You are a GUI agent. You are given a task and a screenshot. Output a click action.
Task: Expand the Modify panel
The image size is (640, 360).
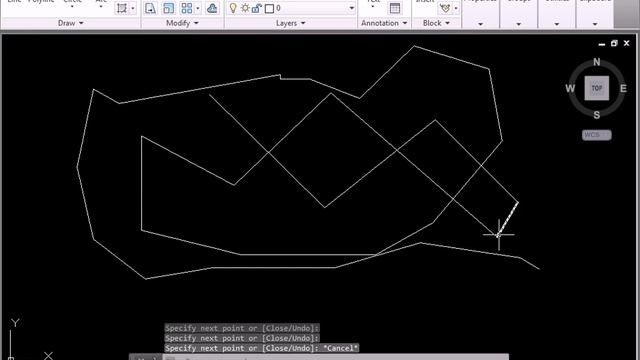[x=182, y=23]
